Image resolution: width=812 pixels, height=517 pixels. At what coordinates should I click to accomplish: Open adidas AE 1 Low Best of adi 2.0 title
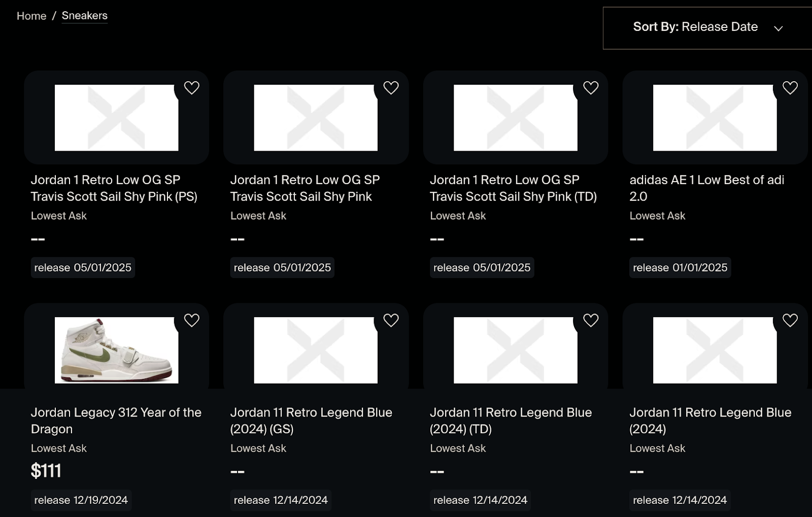707,188
